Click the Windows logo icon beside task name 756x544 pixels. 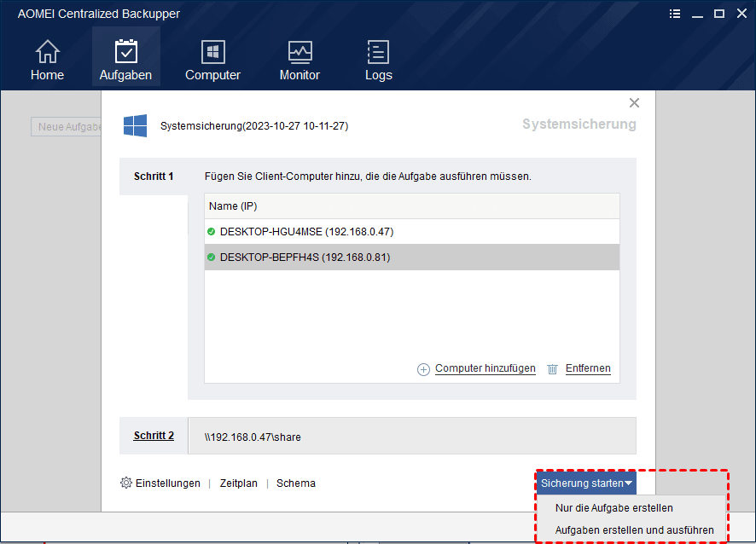135,125
